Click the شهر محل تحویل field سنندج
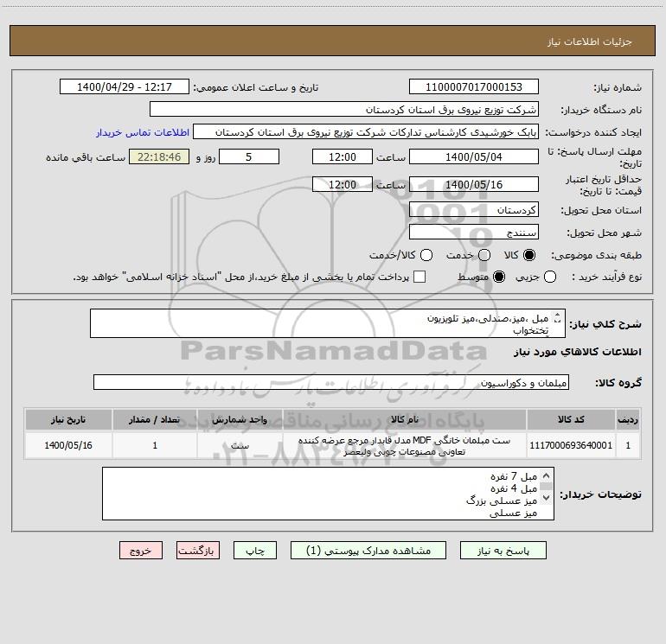666x644 pixels. point(474,233)
